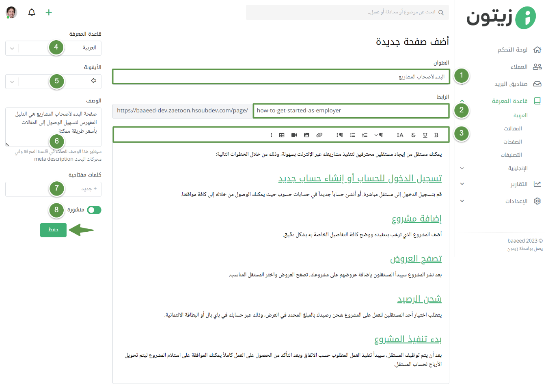This screenshot has width=548, height=392.
Task: Click the الوصف description textarea
Action: [53, 127]
